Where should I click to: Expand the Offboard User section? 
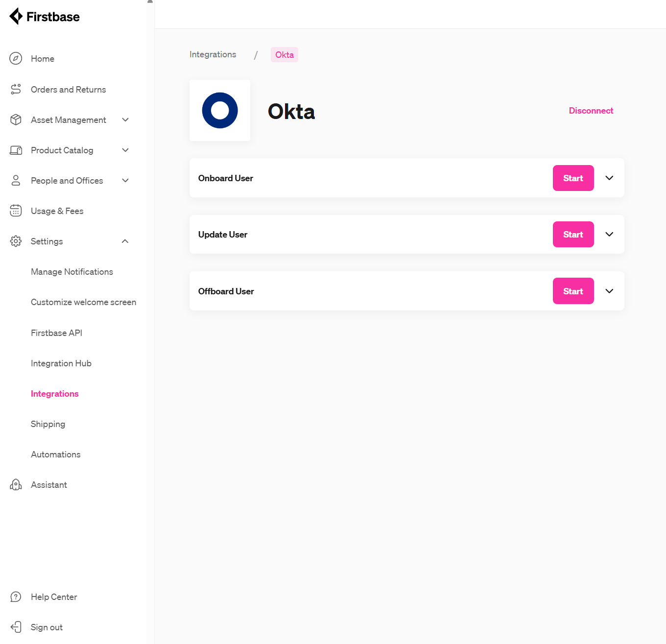609,291
